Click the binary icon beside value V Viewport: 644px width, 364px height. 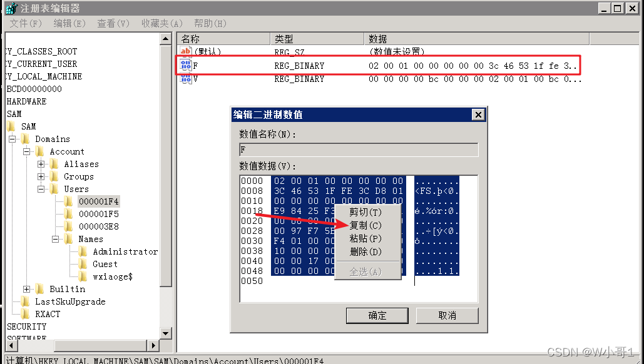coord(185,79)
